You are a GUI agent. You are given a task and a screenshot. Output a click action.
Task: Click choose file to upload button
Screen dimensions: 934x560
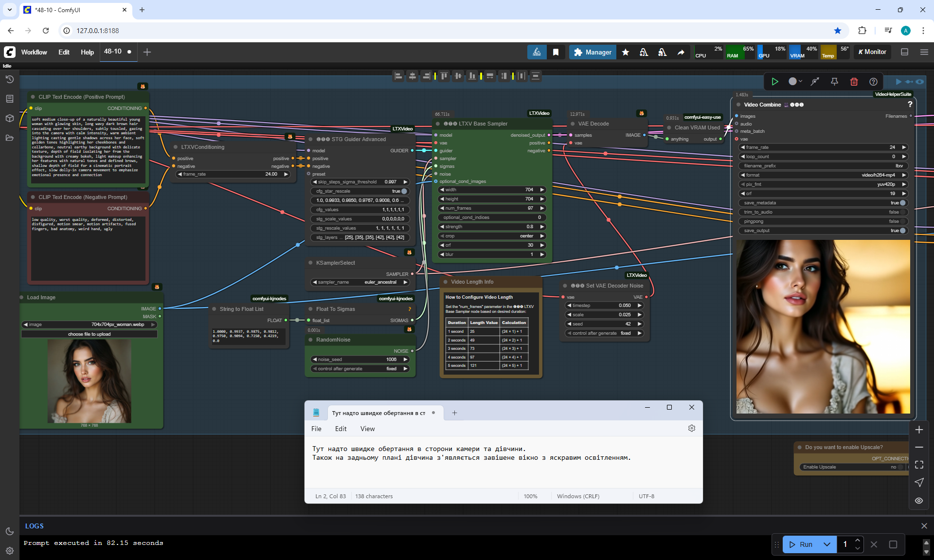pos(89,334)
